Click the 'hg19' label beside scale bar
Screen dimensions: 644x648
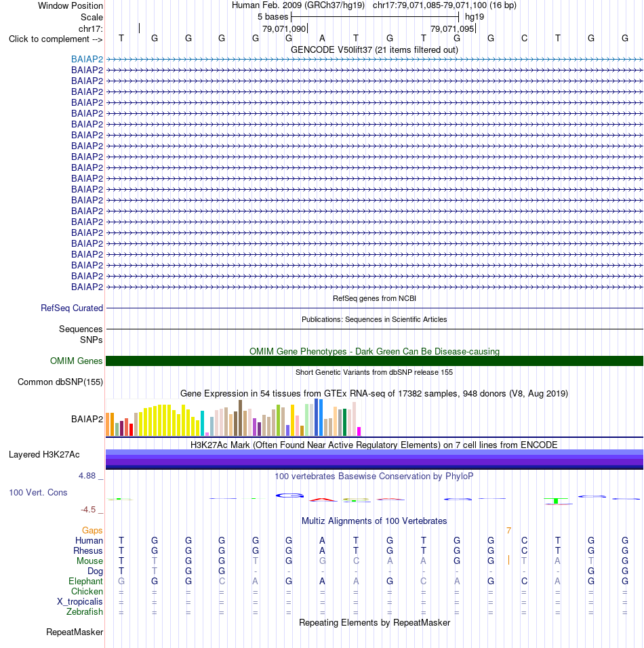click(x=474, y=17)
